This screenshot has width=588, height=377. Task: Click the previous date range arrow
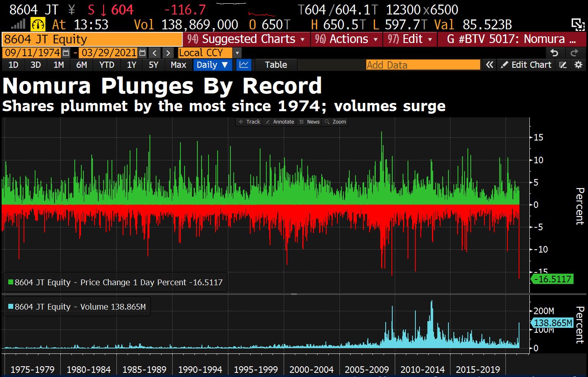click(154, 53)
